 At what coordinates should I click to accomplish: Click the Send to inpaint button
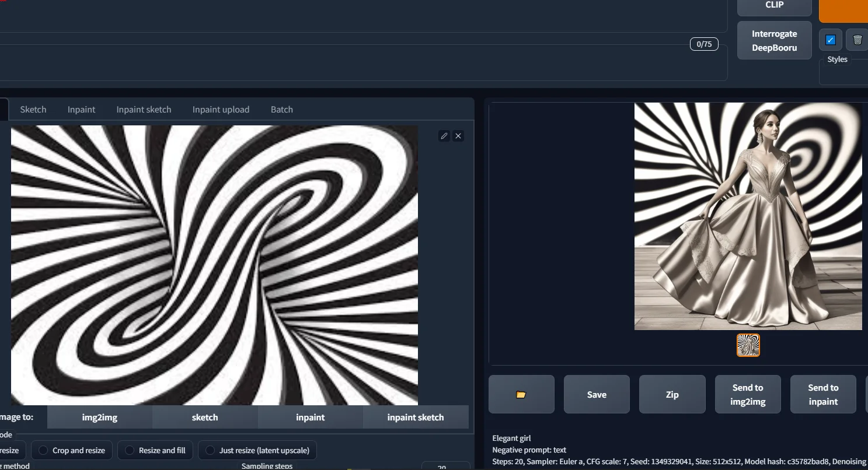click(823, 394)
